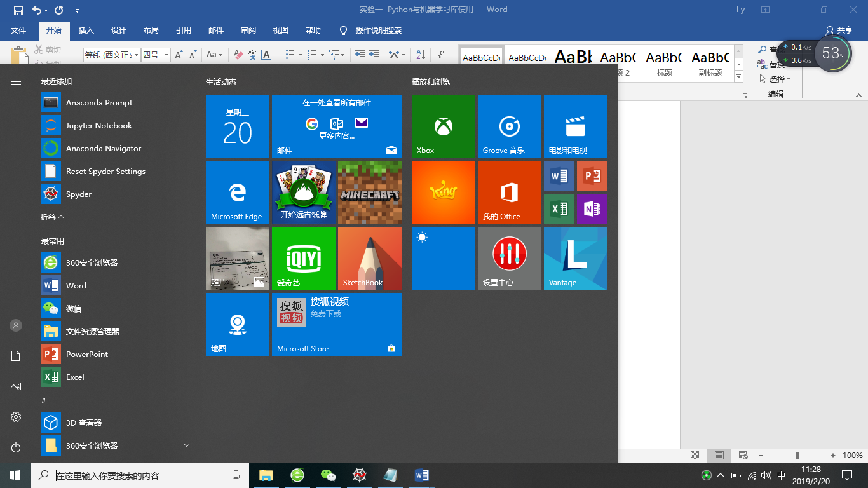The width and height of the screenshot is (868, 488).
Task: Open Anaconda Navigator from Start list
Action: [x=116, y=148]
